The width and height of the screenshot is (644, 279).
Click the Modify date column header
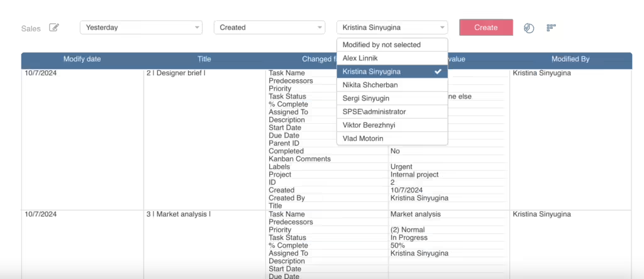82,59
